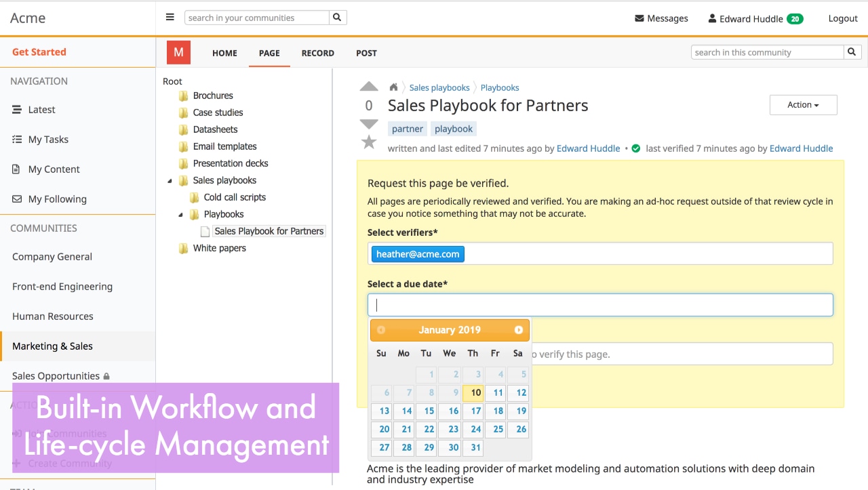Downvote the page with down arrow
The height and width of the screenshot is (490, 868).
[x=369, y=123]
